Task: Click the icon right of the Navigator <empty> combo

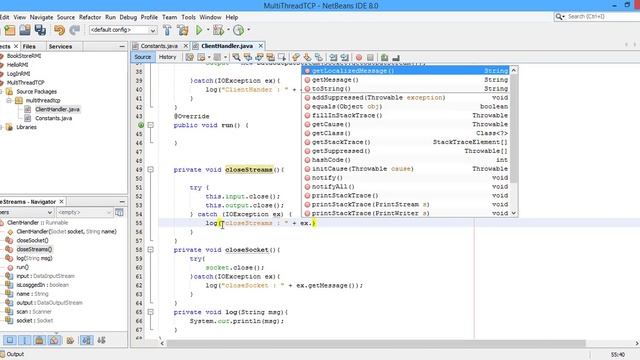Action: tap(119, 212)
